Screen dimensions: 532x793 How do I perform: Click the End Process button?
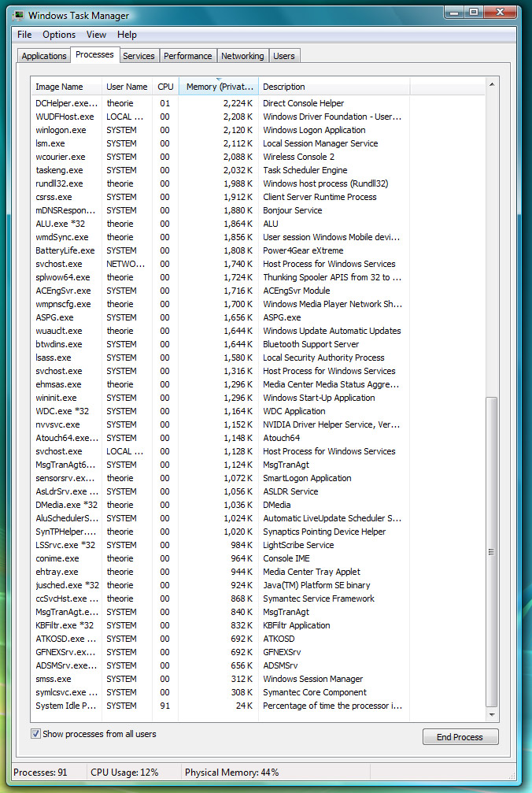pos(460,737)
